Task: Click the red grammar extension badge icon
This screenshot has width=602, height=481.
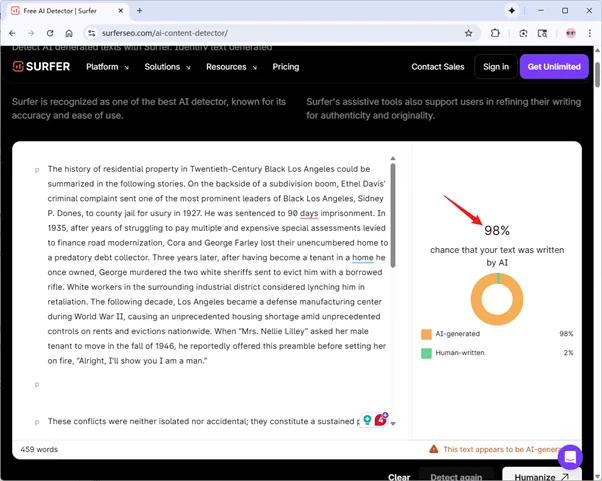Action: point(381,420)
